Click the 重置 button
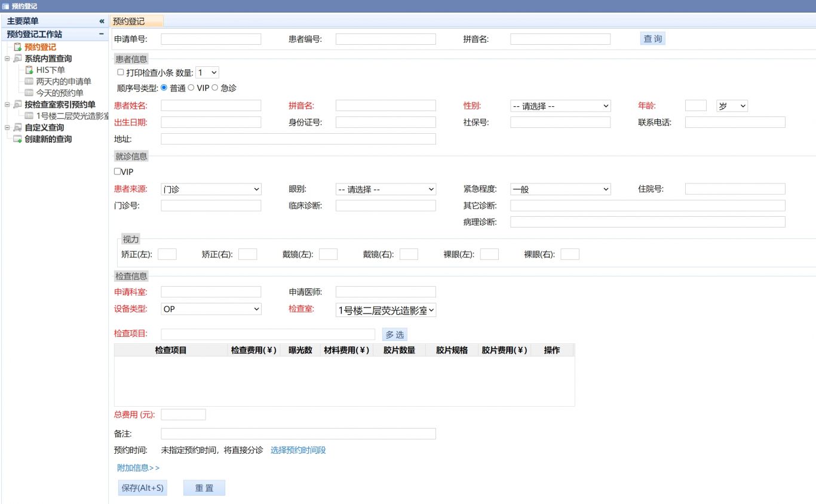The height and width of the screenshot is (504, 816). [204, 488]
